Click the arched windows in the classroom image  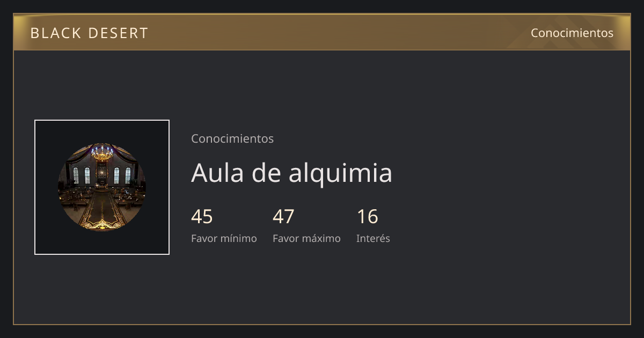pos(82,175)
